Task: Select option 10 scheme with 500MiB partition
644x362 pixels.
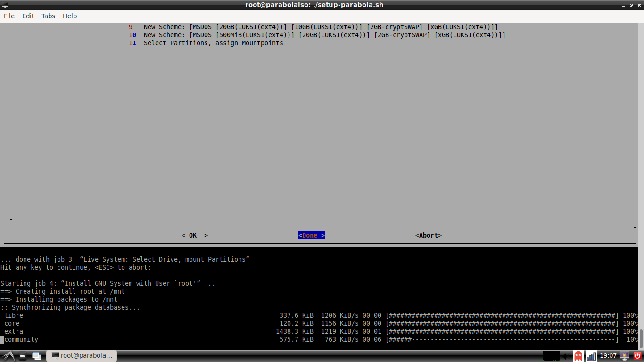Action: (x=317, y=35)
